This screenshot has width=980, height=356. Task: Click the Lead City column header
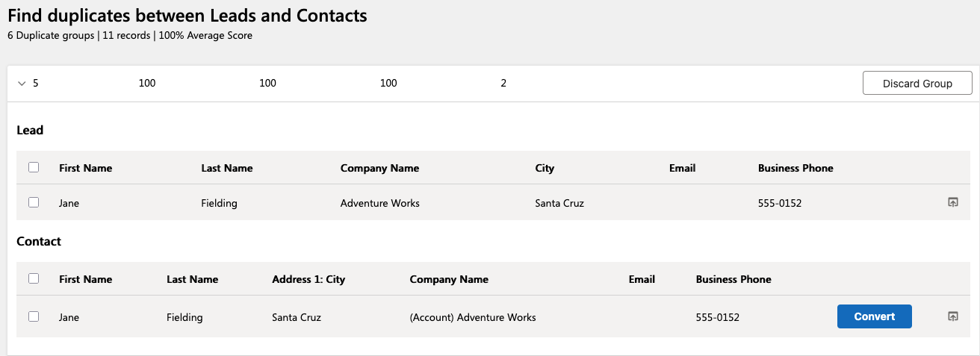[x=545, y=168]
